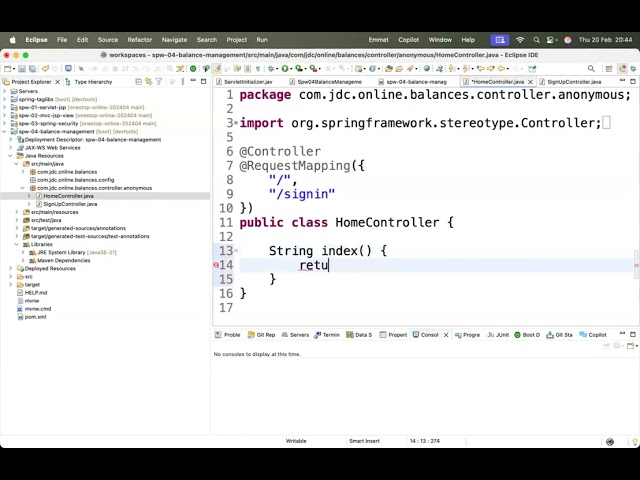Image resolution: width=640 pixels, height=480 pixels.
Task: Click the Open Perspective icon
Action: click(609, 69)
